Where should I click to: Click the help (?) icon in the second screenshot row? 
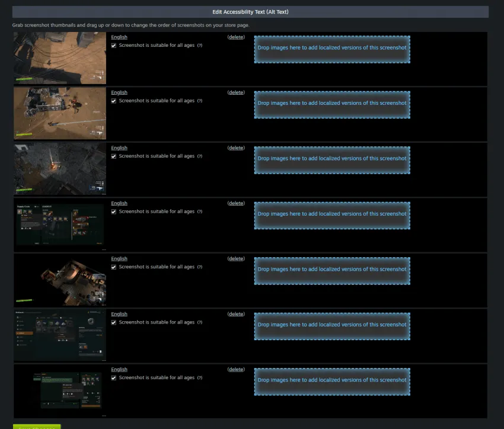(200, 101)
